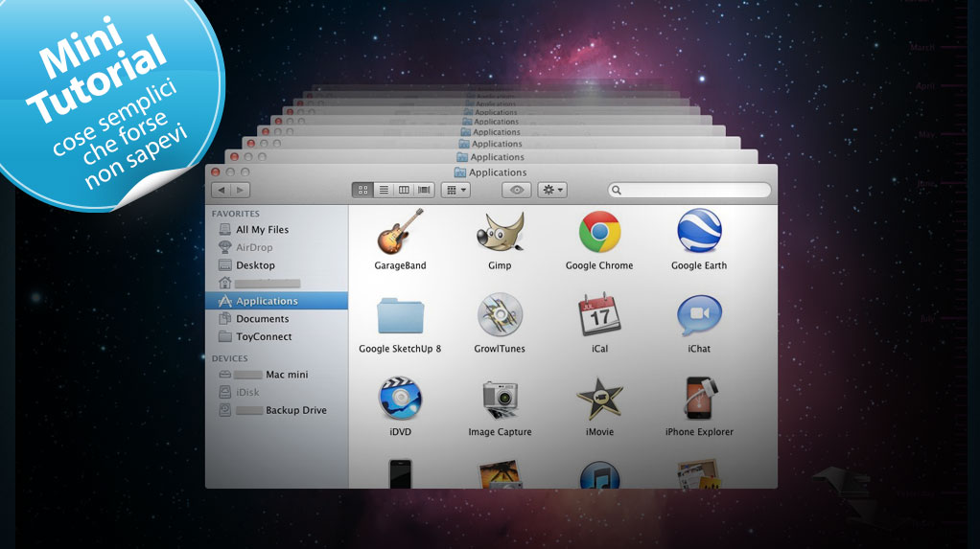980x549 pixels.
Task: Select the Mac mini device
Action: [x=276, y=375]
